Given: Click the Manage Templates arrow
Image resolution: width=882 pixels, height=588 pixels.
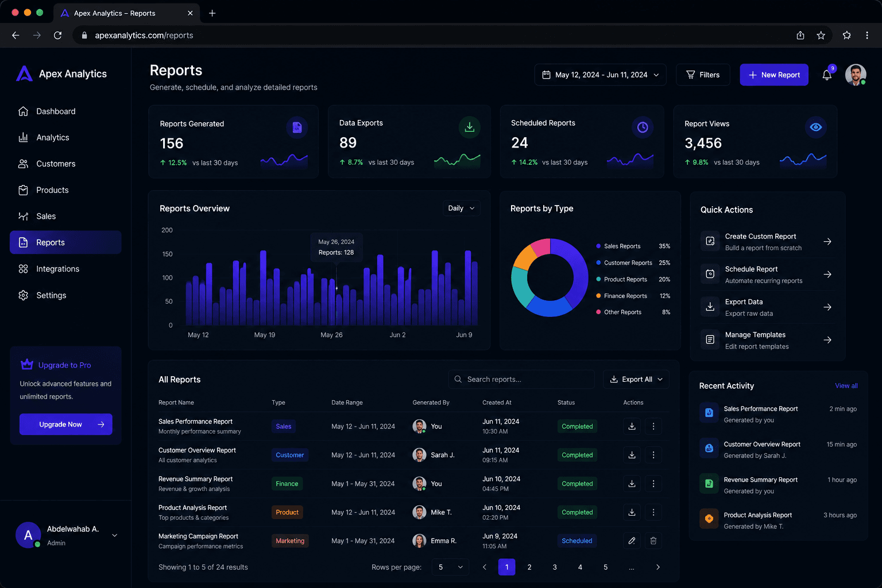Looking at the screenshot, I should 827,340.
